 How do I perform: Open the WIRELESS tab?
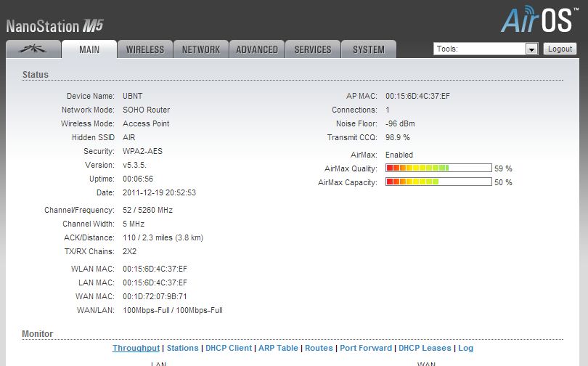tap(145, 49)
